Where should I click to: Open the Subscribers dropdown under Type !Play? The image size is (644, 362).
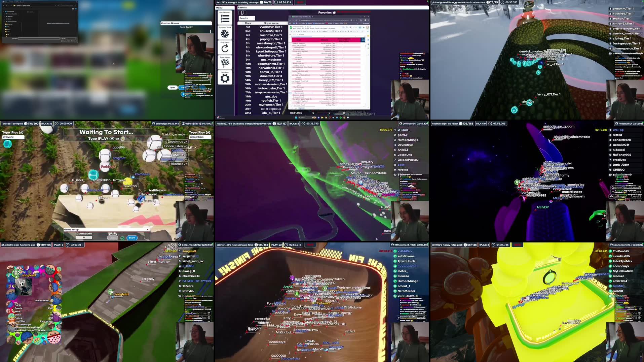pos(200,137)
